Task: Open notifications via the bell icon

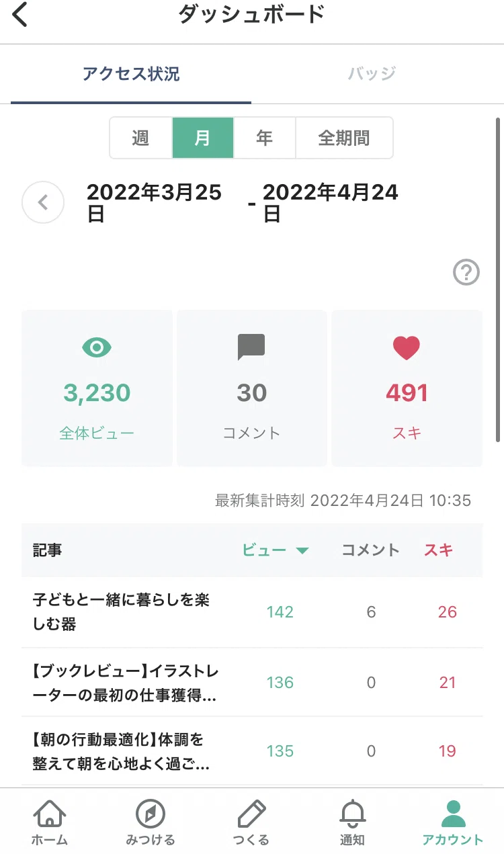Action: 352,814
